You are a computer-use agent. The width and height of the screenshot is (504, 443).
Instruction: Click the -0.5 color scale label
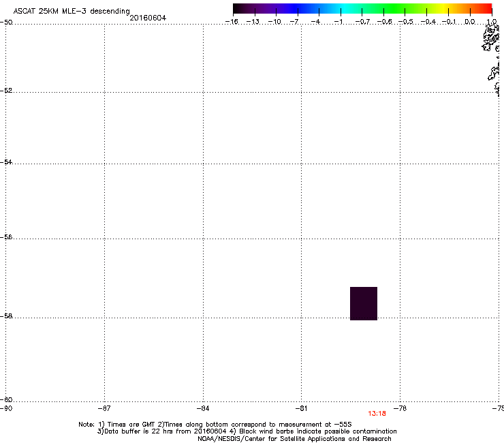pos(406,22)
